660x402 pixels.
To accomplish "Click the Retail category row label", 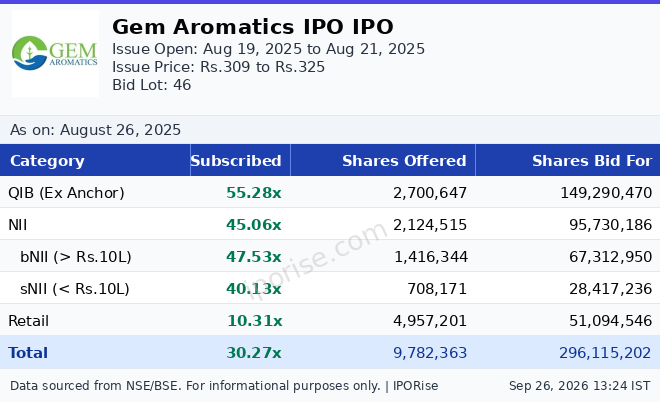I will (x=29, y=321).
